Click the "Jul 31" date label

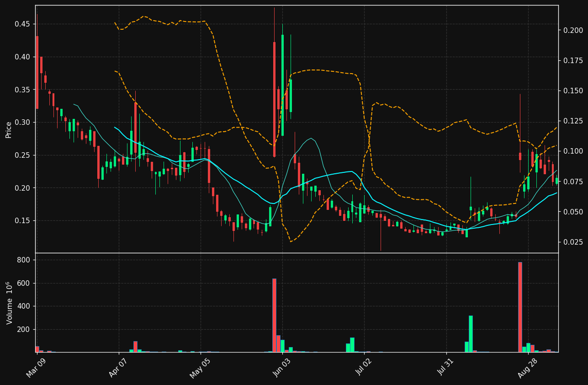(446, 368)
